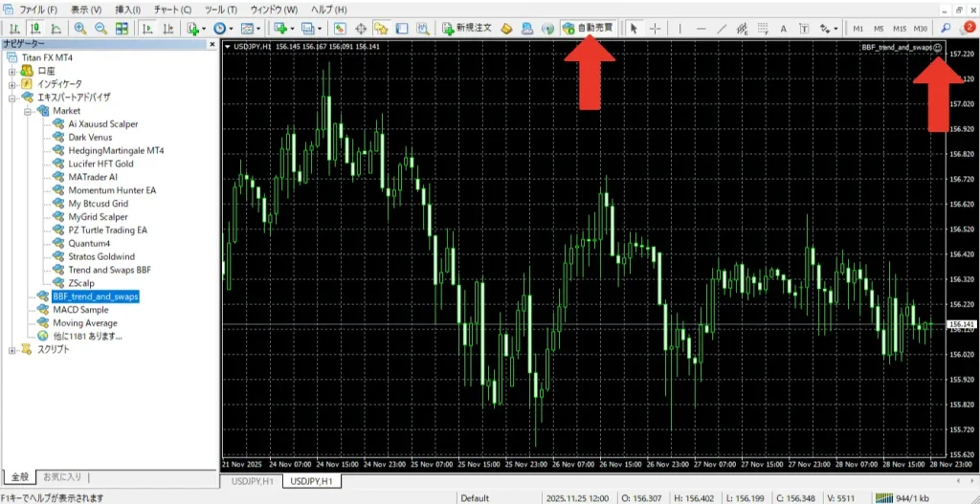
Task: Toggle the 自動売買 auto trading button
Action: point(590,29)
